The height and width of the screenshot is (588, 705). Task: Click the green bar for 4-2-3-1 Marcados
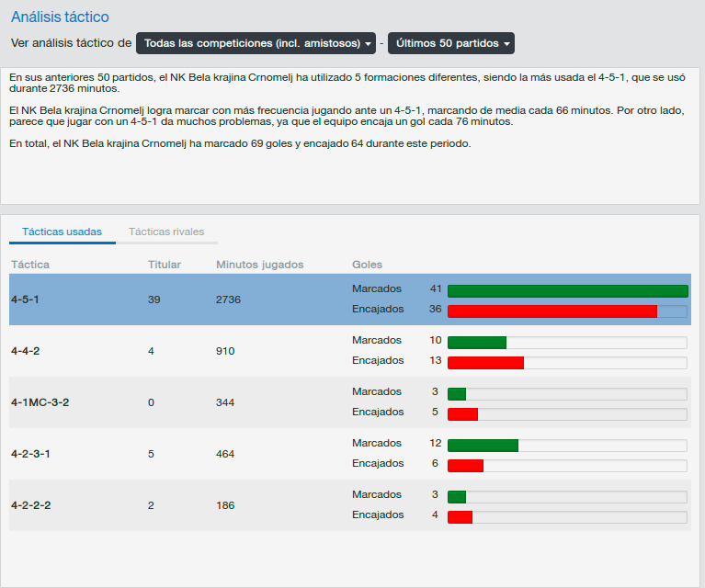click(x=483, y=446)
